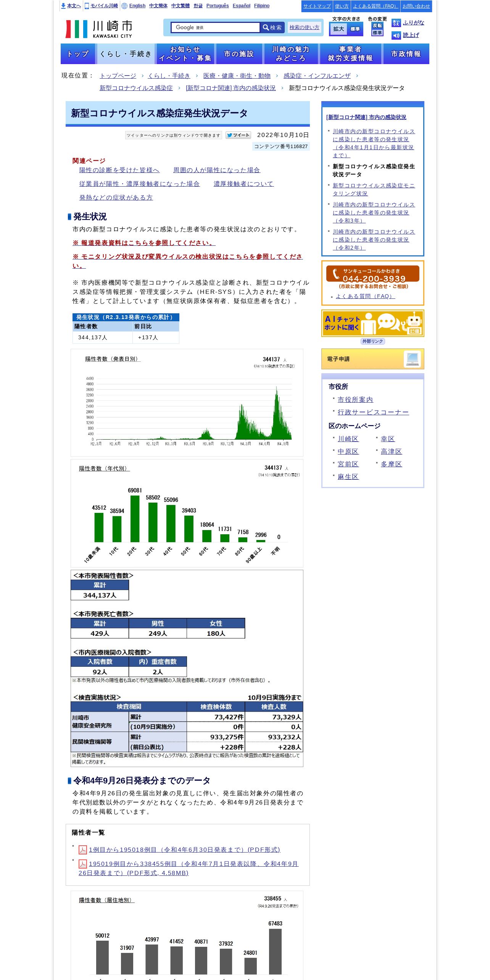Open sidebar 令和2年 patient status link
The image size is (490, 980).
pyautogui.click(x=374, y=240)
